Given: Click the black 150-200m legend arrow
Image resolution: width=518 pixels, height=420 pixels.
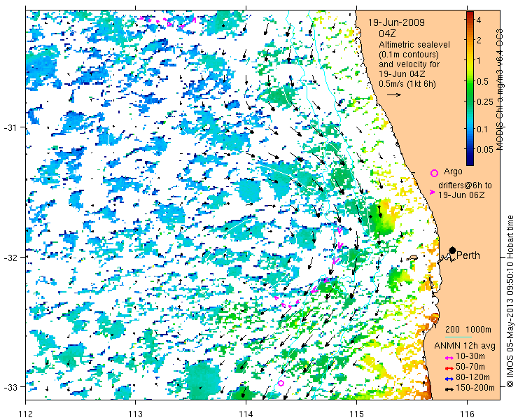Looking at the screenshot, I should pyautogui.click(x=448, y=389).
